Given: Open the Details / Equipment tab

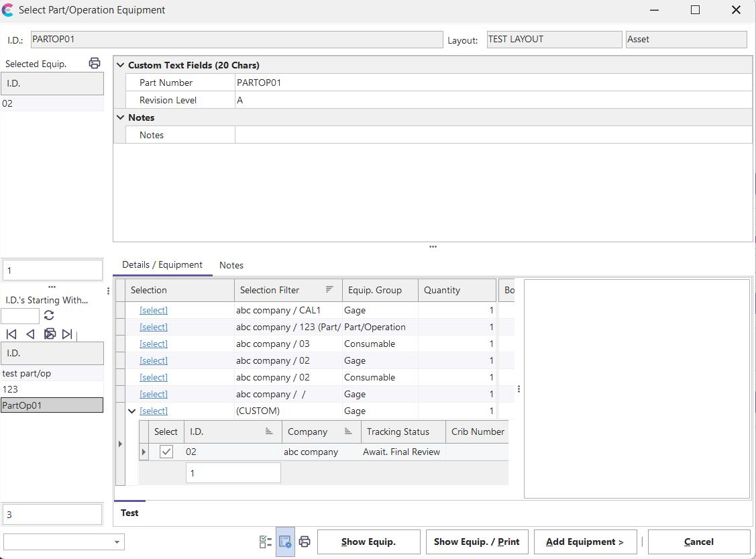Looking at the screenshot, I should [162, 265].
